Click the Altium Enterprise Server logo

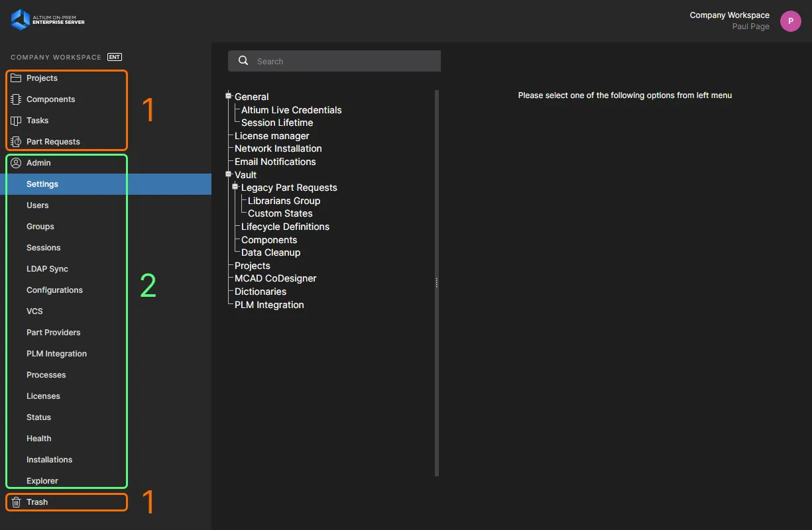[x=48, y=20]
